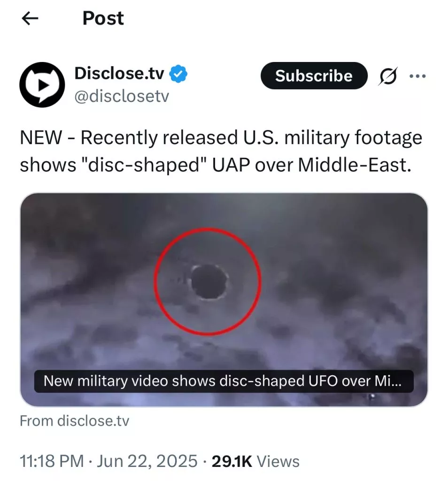Subscribe to Disclose.tv
This screenshot has width=448, height=481.
tap(314, 76)
